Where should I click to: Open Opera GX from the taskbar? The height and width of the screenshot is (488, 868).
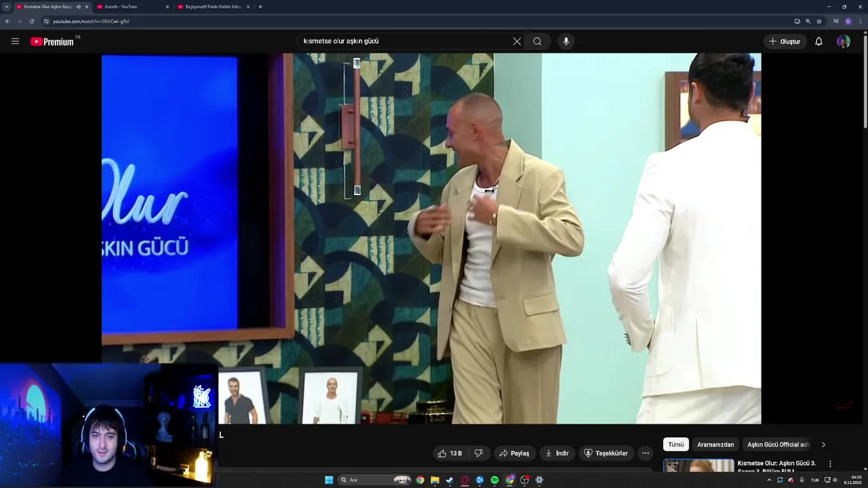point(465,480)
